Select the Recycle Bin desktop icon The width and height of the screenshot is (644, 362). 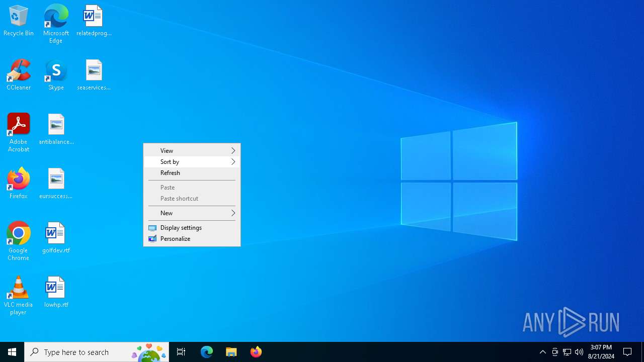(x=19, y=21)
